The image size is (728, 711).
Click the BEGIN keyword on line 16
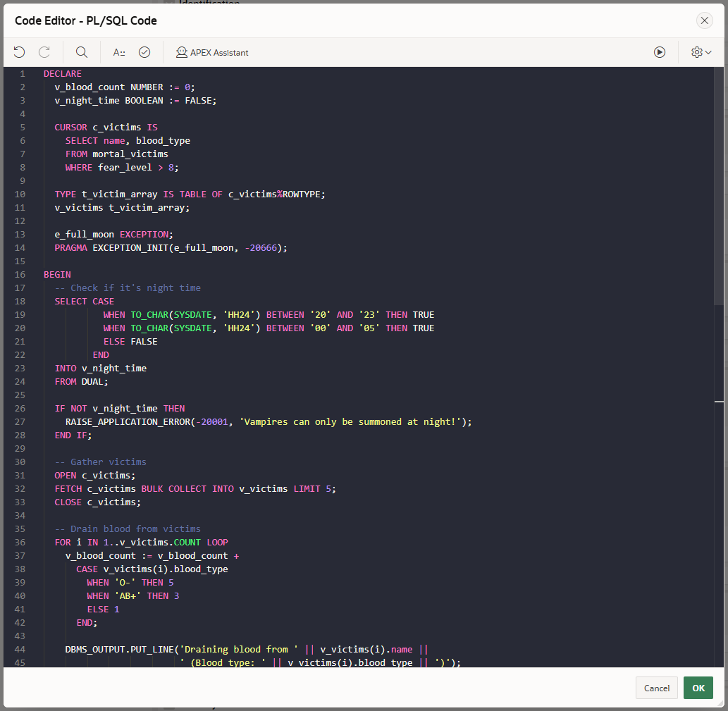pyautogui.click(x=57, y=274)
